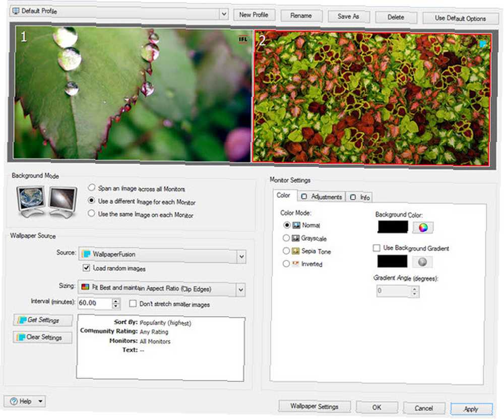
Task: Click the gray gradient color picker button
Action: click(x=422, y=262)
